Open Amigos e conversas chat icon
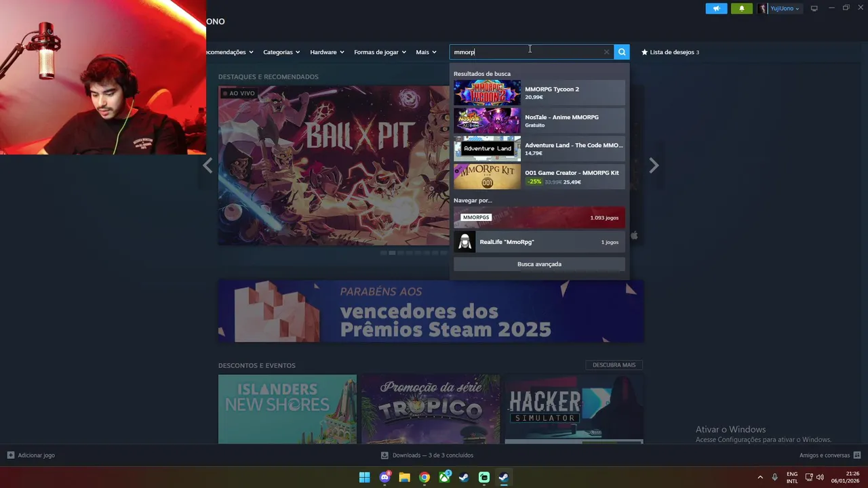This screenshot has width=868, height=488. [856, 455]
